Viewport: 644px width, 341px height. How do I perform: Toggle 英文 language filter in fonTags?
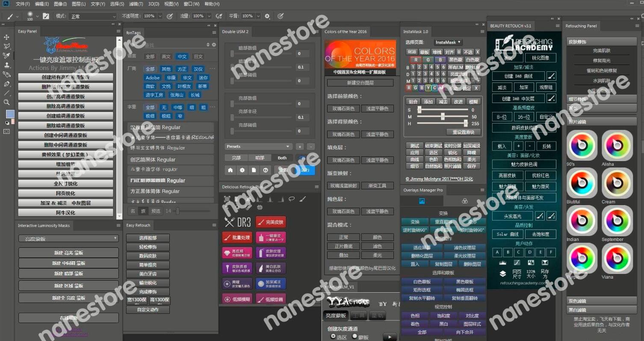[x=166, y=56]
